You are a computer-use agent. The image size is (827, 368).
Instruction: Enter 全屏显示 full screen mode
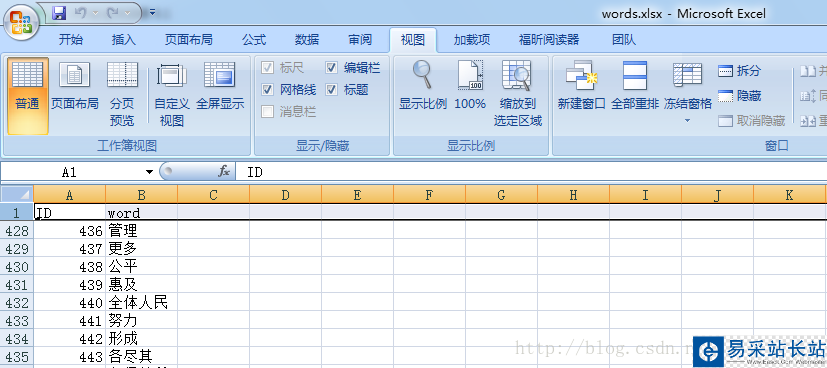click(x=220, y=87)
